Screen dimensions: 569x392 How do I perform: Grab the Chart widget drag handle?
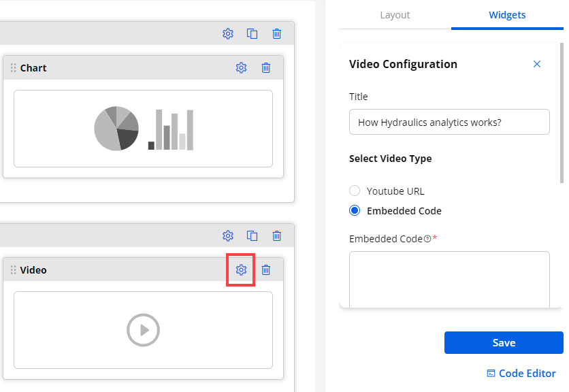tap(13, 68)
